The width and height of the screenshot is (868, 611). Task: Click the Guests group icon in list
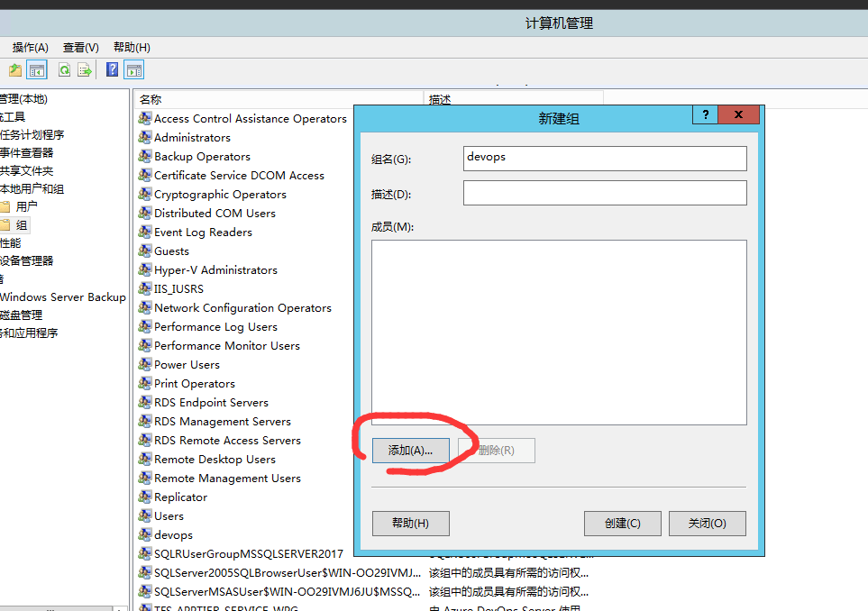click(x=144, y=251)
